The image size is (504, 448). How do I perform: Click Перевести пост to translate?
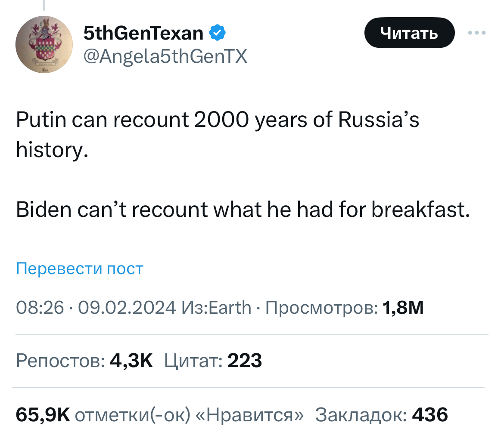tap(80, 269)
